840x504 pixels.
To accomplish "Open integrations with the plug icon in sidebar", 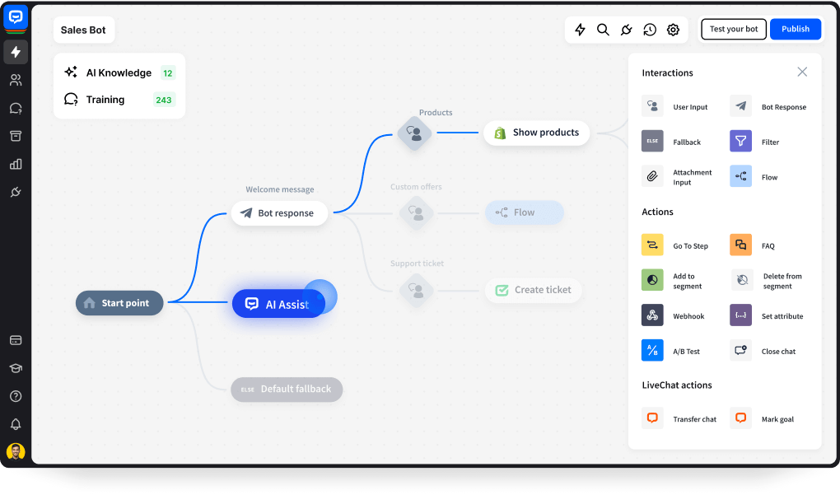I will coord(16,192).
